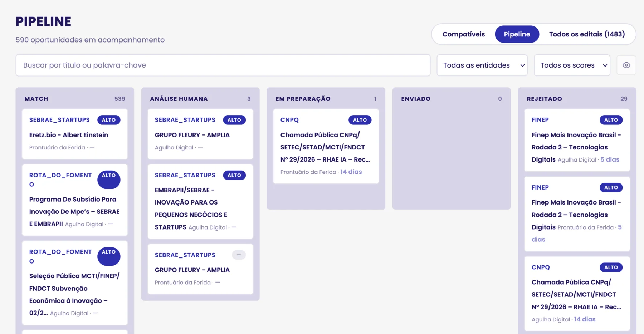The image size is (644, 334).
Task: Click the ENVIADO column header
Action: pyautogui.click(x=416, y=99)
